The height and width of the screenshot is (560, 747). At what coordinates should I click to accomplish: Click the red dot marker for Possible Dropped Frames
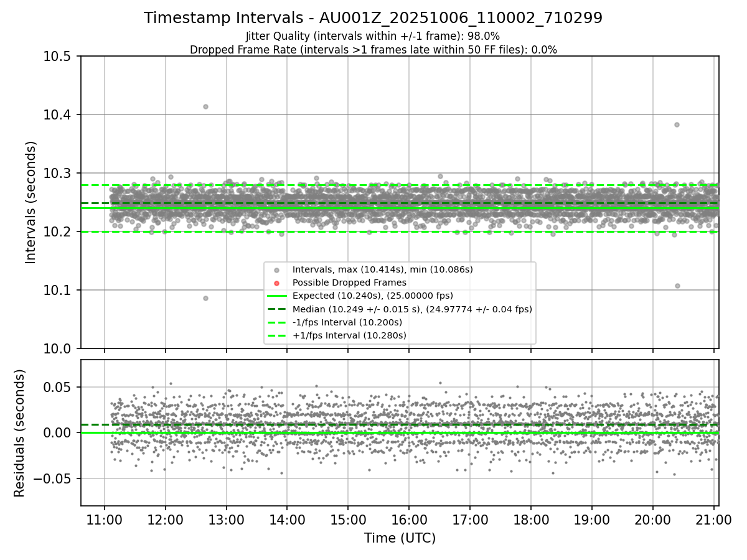click(276, 283)
